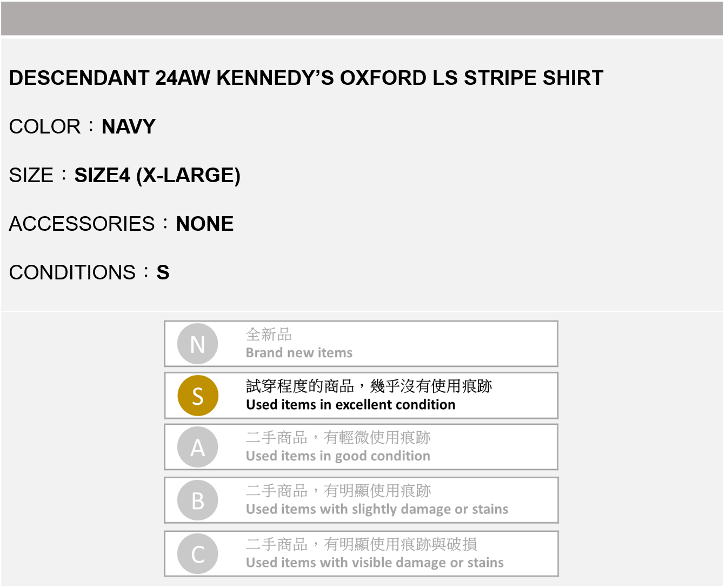Viewport: 726px width, 588px height.
Task: Click the "Brand new items" text
Action: [x=299, y=353]
